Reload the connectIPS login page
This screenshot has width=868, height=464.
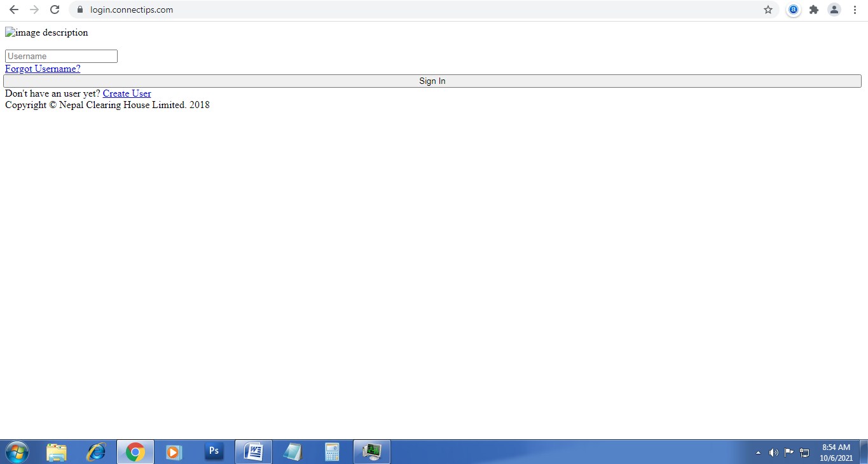coord(55,10)
